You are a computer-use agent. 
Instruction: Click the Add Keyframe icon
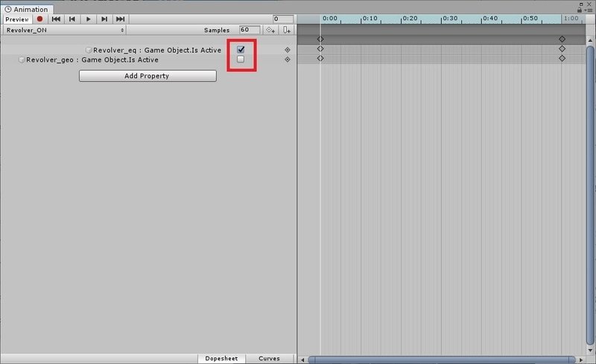click(270, 30)
